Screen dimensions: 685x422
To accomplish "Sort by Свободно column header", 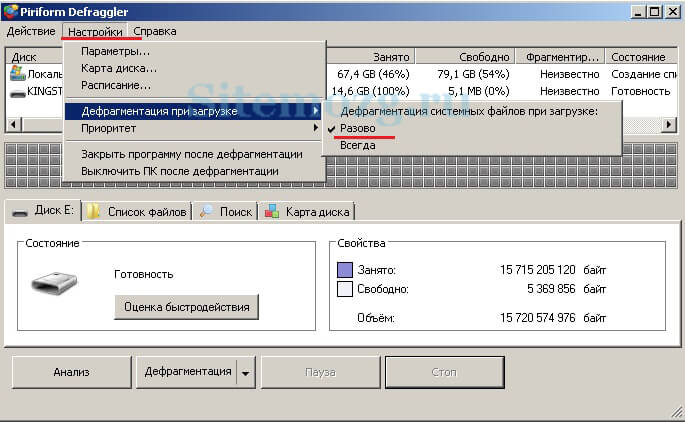I will (x=465, y=57).
